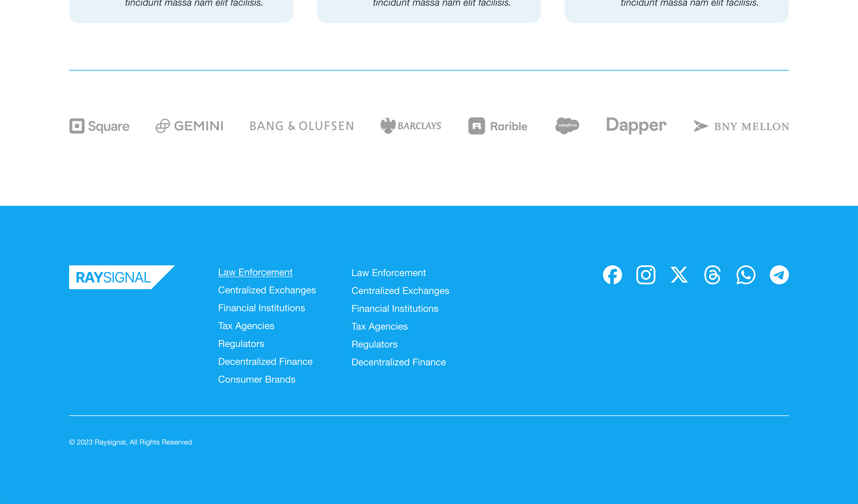The image size is (858, 504).
Task: Open the underlined Law Enforcement link
Action: 255,272
